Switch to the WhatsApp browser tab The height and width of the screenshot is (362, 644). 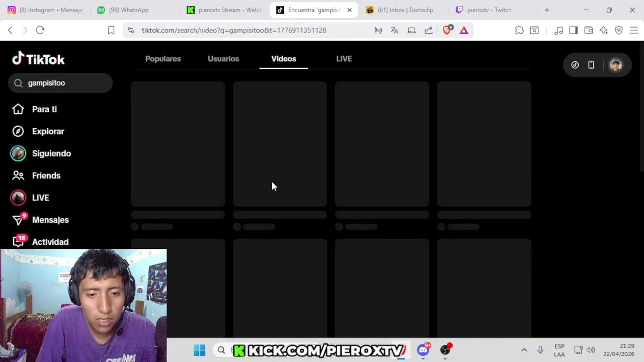tap(135, 10)
